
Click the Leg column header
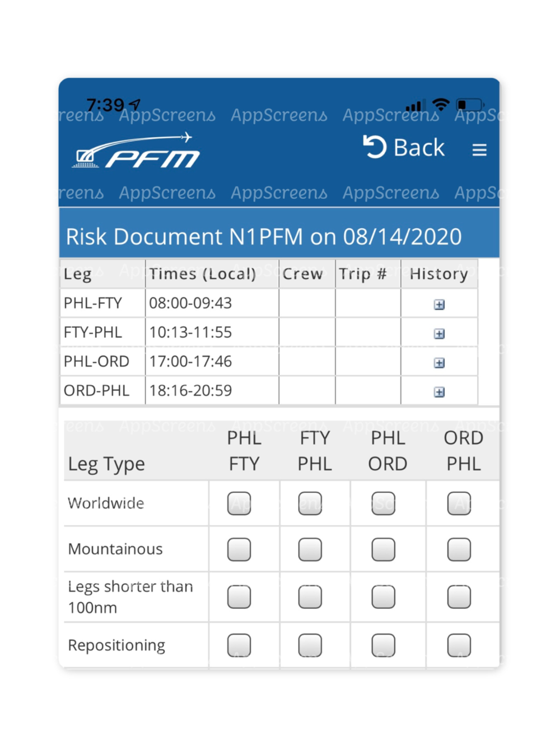click(x=102, y=274)
